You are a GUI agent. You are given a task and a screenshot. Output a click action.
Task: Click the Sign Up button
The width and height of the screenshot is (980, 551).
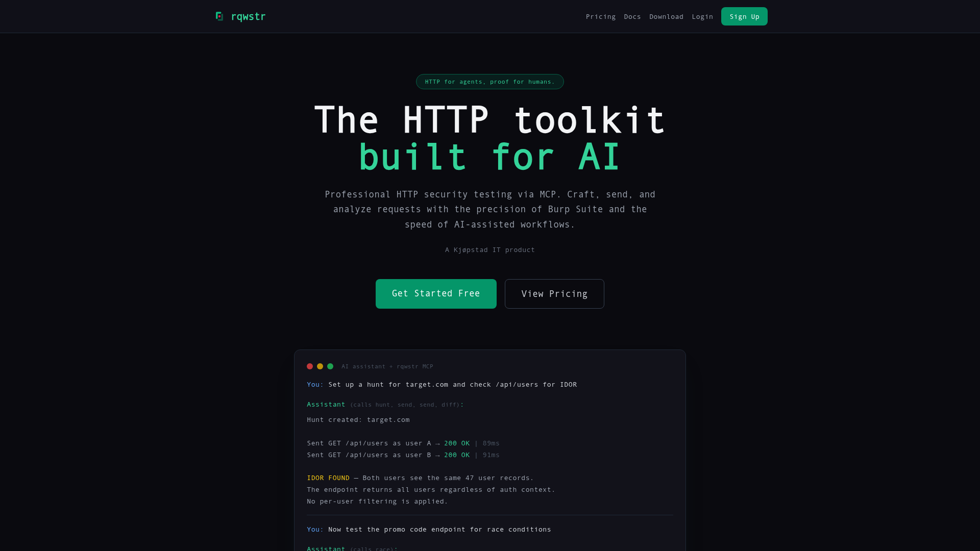[x=744, y=16]
